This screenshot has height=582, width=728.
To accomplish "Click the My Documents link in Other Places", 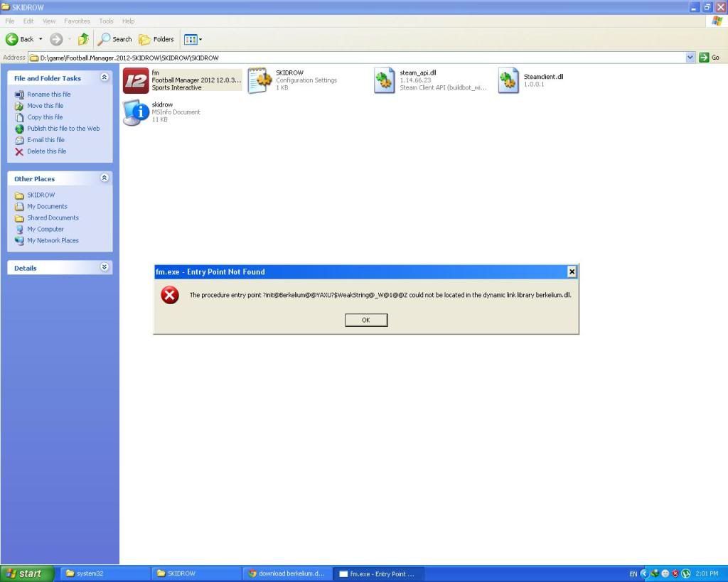I will point(47,207).
